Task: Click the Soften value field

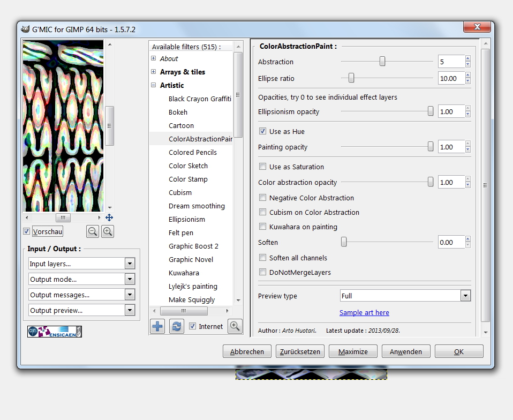Action: pos(451,242)
